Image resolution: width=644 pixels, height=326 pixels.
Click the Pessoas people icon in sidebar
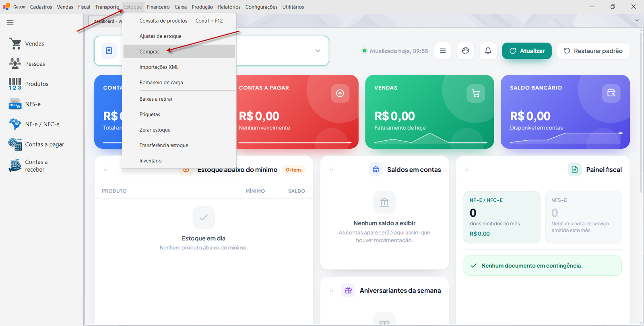[15, 64]
